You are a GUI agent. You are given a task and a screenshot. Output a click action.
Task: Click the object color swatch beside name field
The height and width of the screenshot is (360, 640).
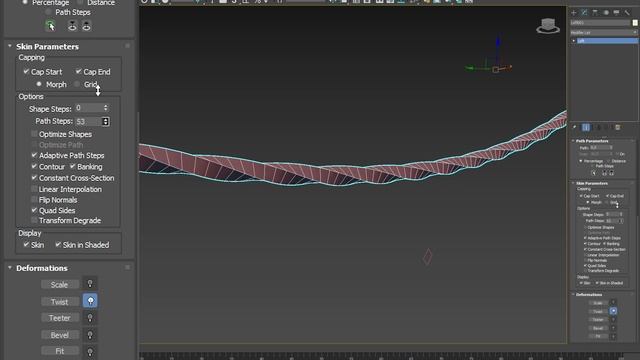[x=635, y=23]
